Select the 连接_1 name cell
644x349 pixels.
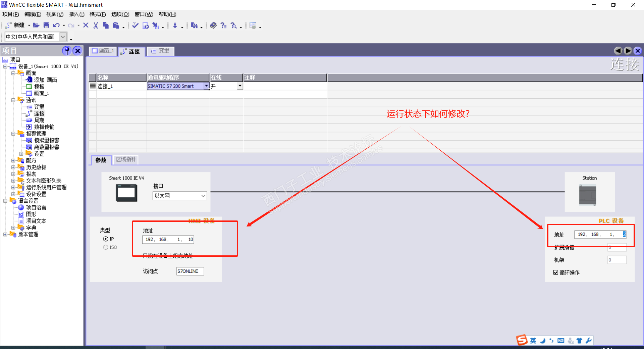[121, 86]
